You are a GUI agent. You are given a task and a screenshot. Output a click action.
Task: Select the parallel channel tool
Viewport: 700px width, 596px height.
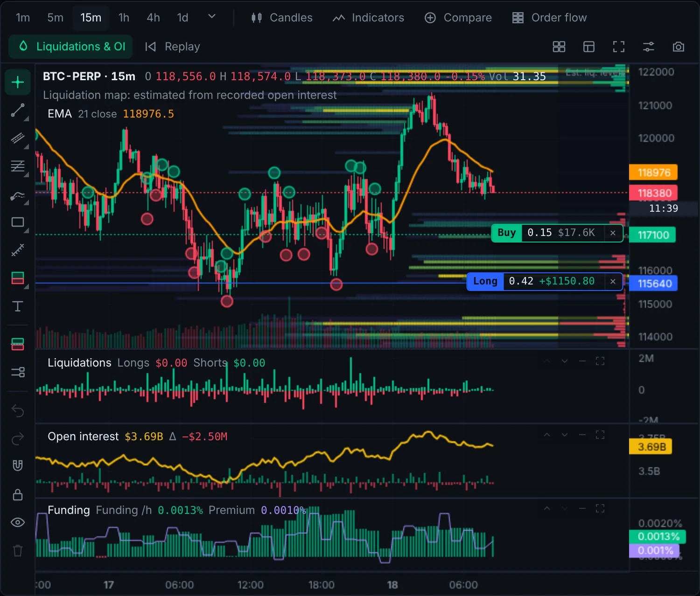tap(18, 139)
